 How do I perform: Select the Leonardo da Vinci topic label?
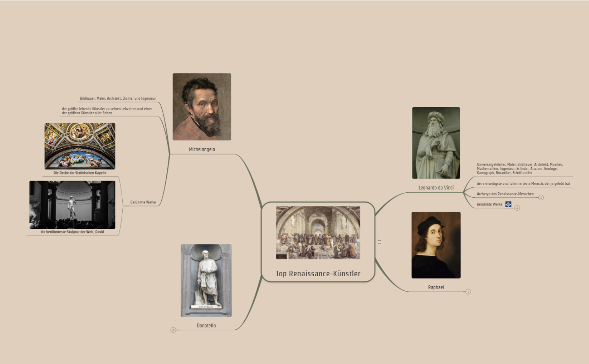point(436,188)
